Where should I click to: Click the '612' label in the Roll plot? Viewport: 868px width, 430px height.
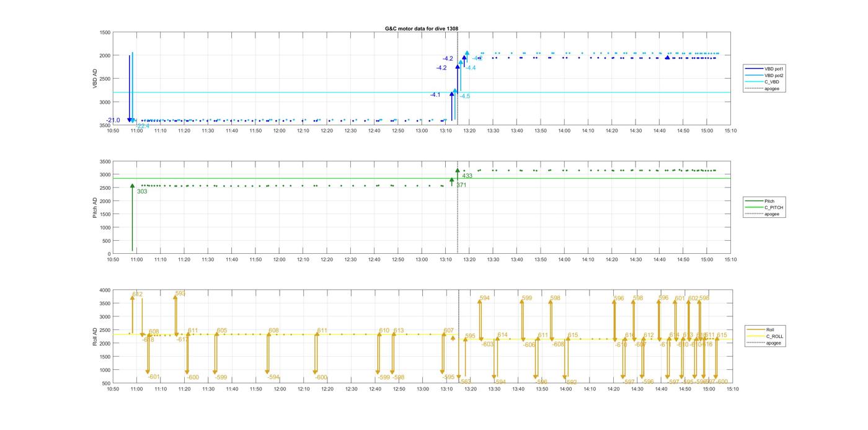click(x=138, y=294)
